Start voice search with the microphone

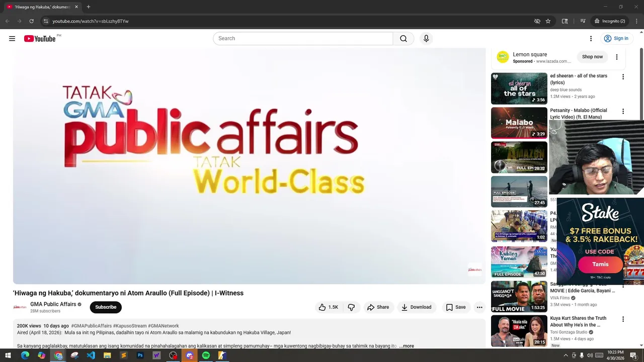[x=426, y=39]
